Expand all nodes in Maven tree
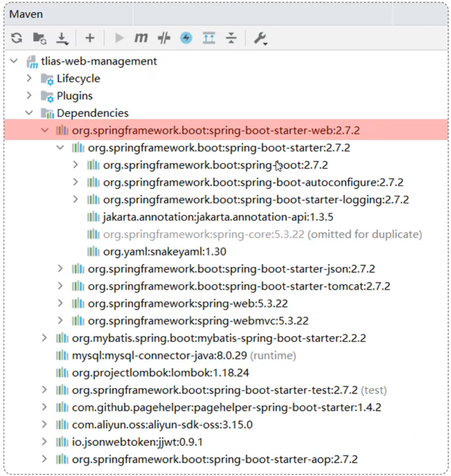This screenshot has width=451, height=476. pyautogui.click(x=209, y=38)
